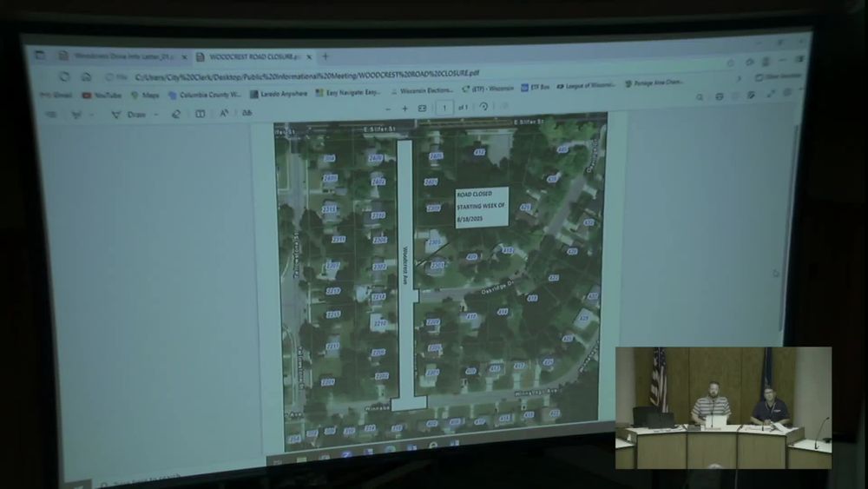Zoom out of the PDF

coord(388,109)
